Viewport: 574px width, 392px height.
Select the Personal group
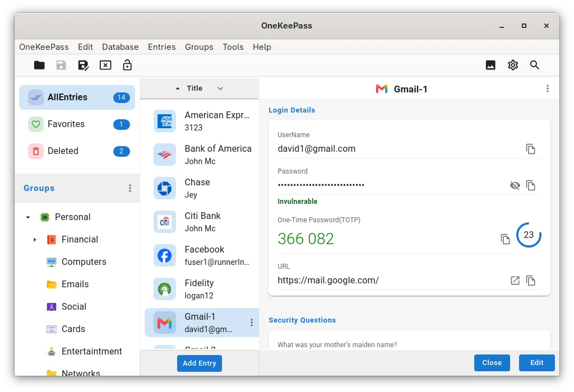pos(72,217)
